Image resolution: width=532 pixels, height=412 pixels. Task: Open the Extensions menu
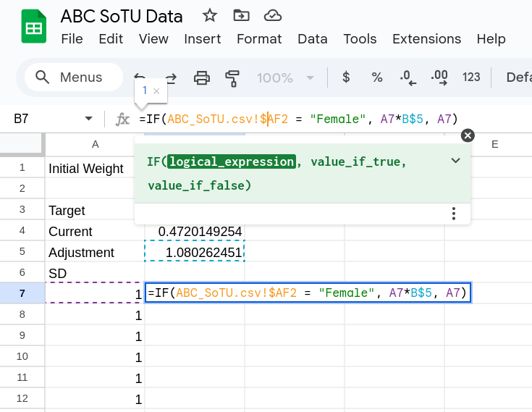coord(426,39)
